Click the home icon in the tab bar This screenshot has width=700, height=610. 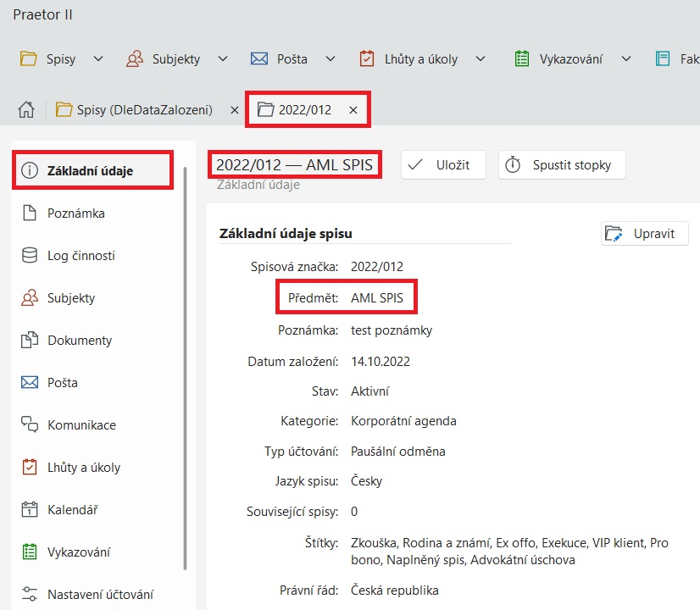(25, 109)
